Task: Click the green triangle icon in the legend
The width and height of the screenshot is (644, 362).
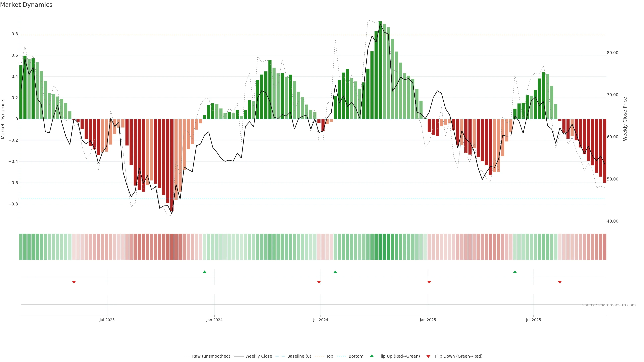Action: click(372, 356)
